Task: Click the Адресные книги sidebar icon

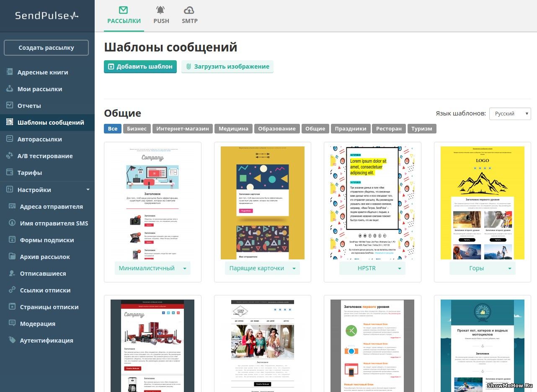Action: (10, 72)
